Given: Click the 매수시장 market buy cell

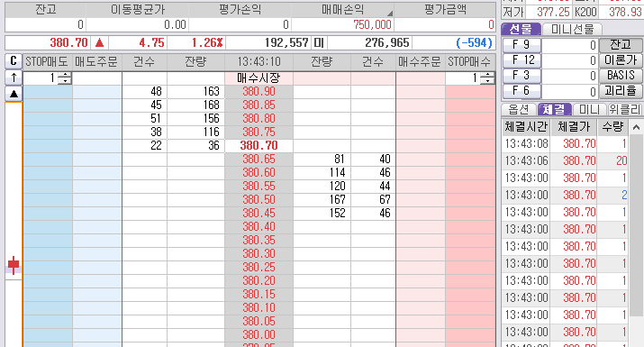Looking at the screenshot, I should click(x=259, y=78).
